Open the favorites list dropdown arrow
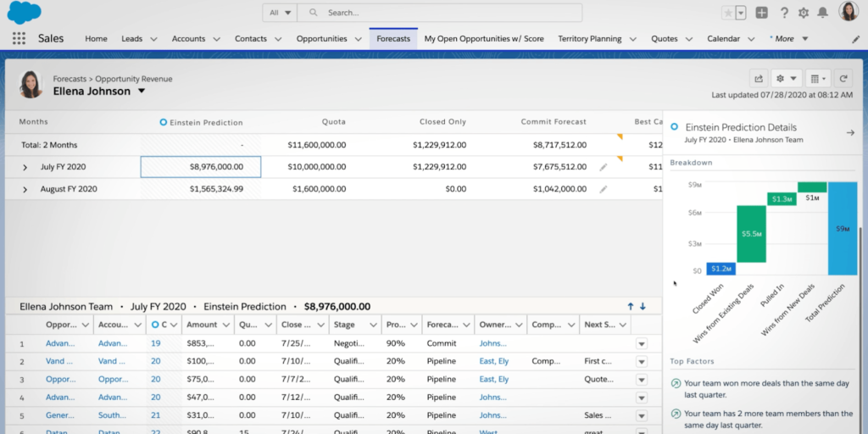868x434 pixels. 741,13
